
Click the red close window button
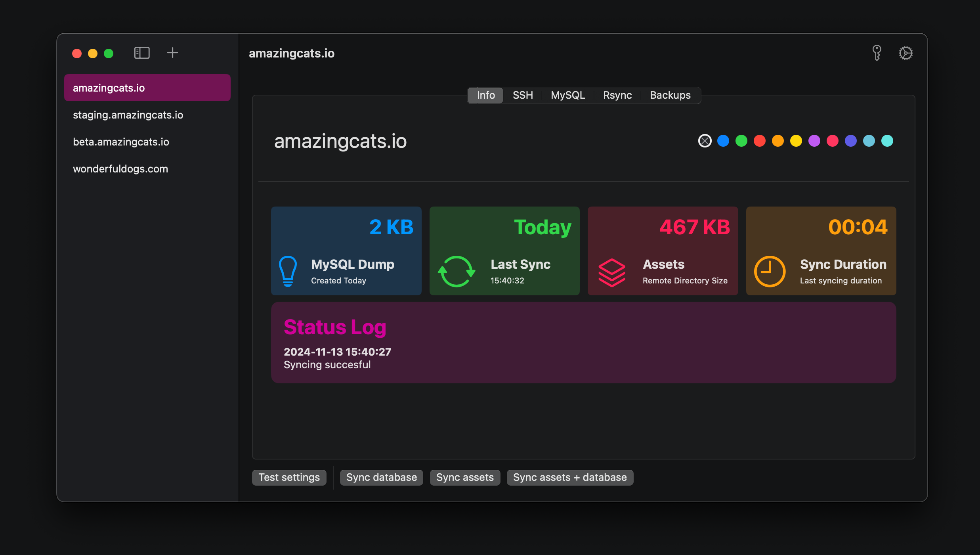(77, 54)
